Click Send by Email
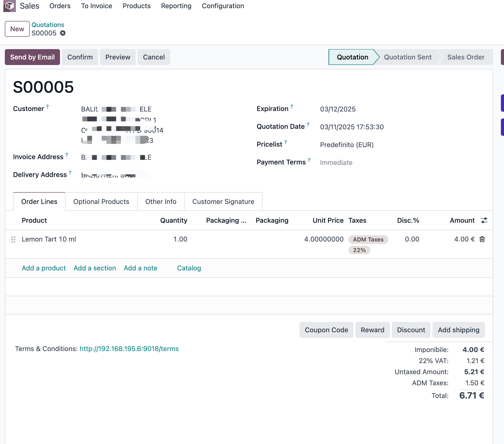504x444 pixels. (x=32, y=57)
